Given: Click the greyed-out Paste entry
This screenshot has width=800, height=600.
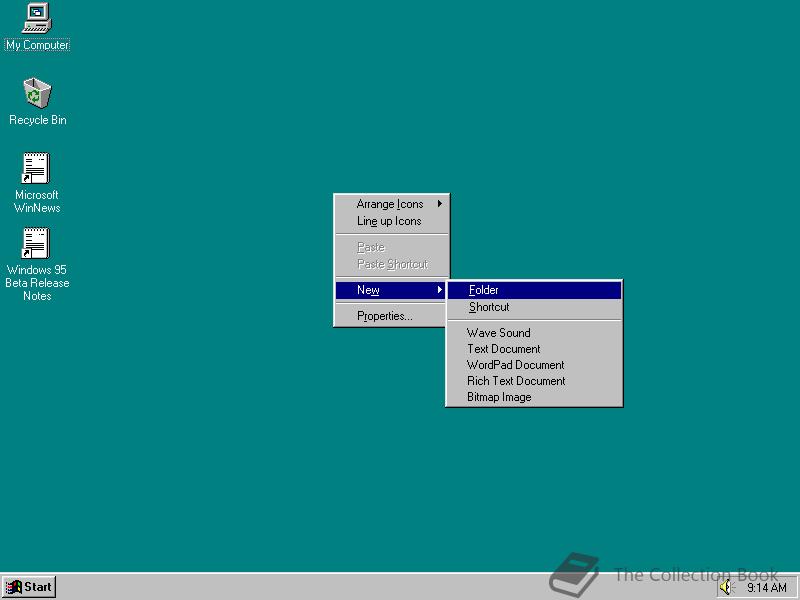Looking at the screenshot, I should click(392, 247).
